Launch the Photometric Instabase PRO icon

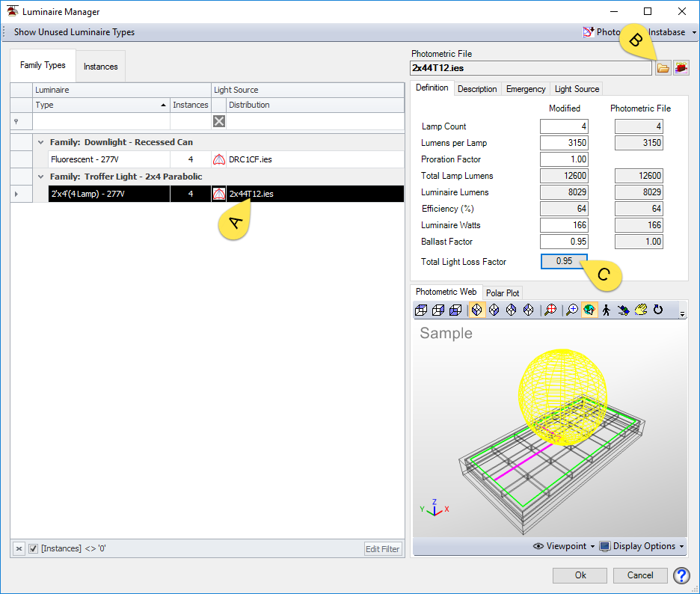coord(681,67)
